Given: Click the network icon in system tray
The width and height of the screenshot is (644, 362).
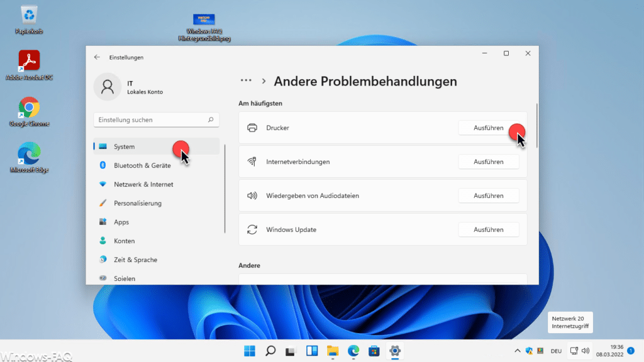Looking at the screenshot, I should click(574, 351).
